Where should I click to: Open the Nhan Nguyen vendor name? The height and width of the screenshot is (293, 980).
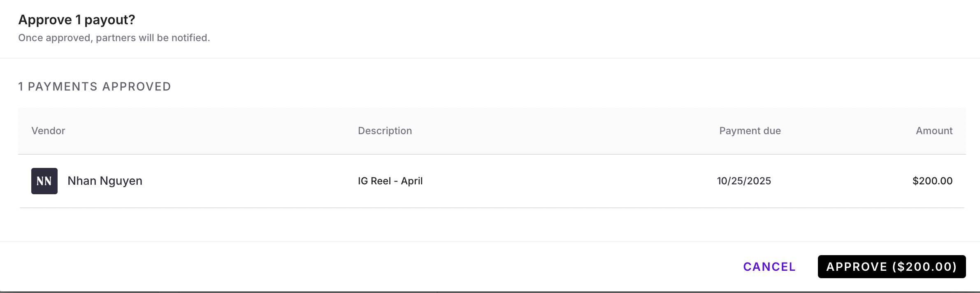point(105,181)
